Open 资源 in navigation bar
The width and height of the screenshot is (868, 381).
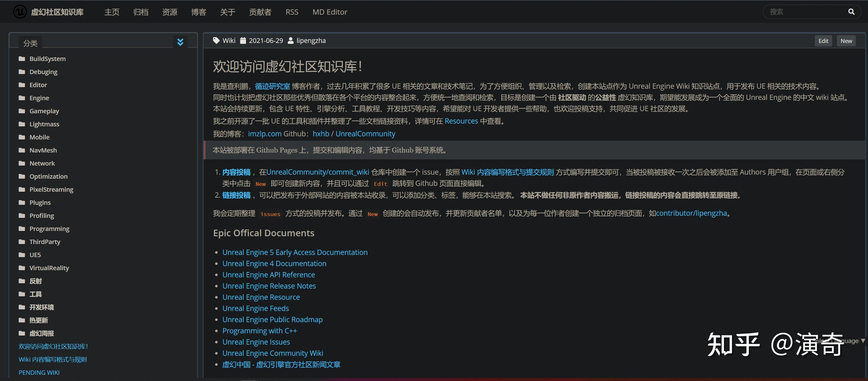[170, 12]
